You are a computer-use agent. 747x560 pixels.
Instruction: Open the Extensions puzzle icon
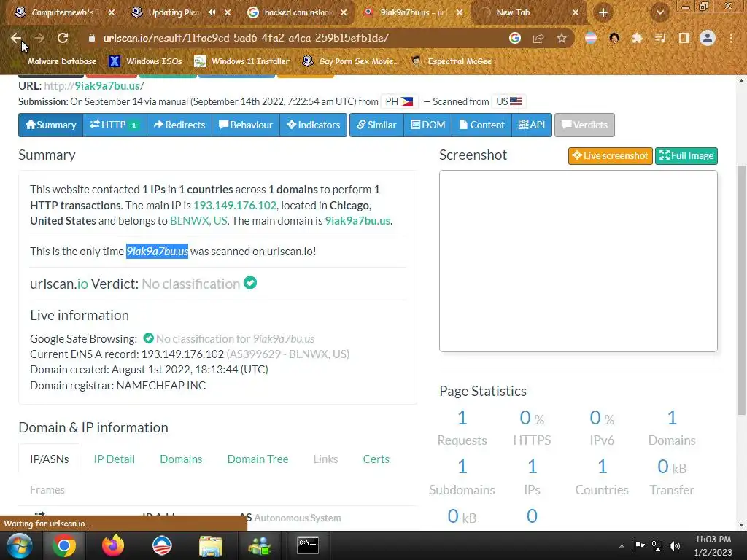pyautogui.click(x=637, y=38)
